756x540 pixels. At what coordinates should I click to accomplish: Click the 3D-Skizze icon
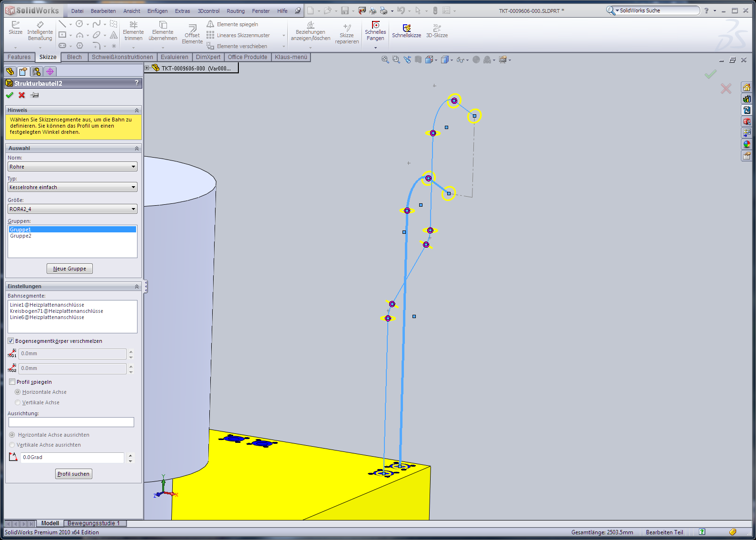437,30
